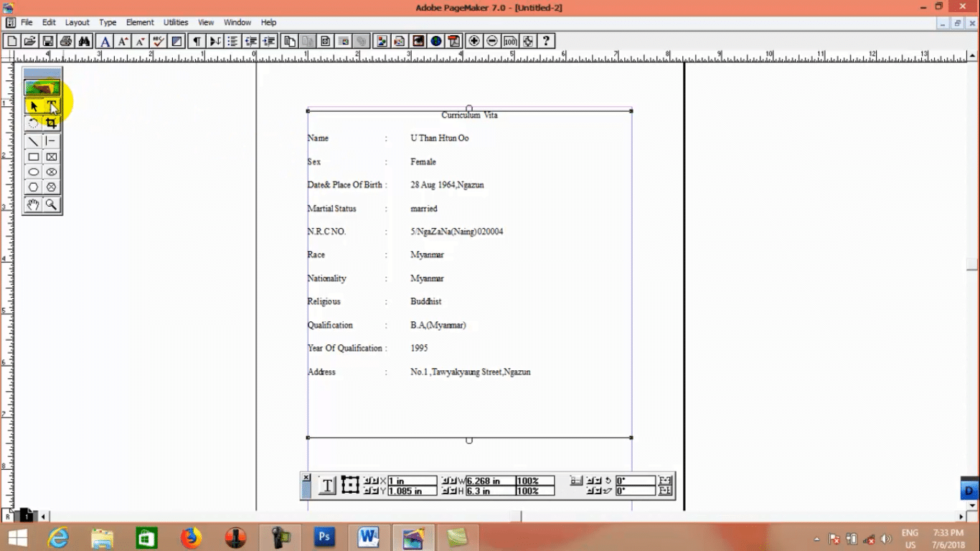Screen dimensions: 980x551
Task: Open the Type menu
Action: [x=108, y=22]
